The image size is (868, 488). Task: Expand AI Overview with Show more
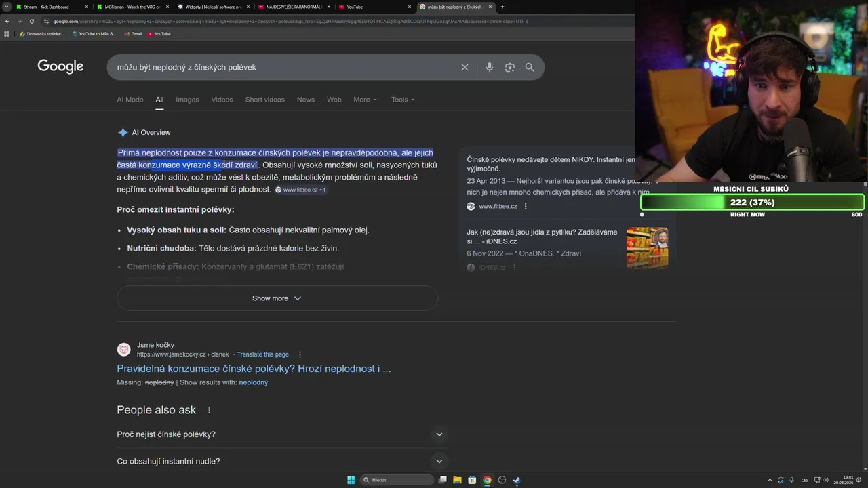coord(277,298)
